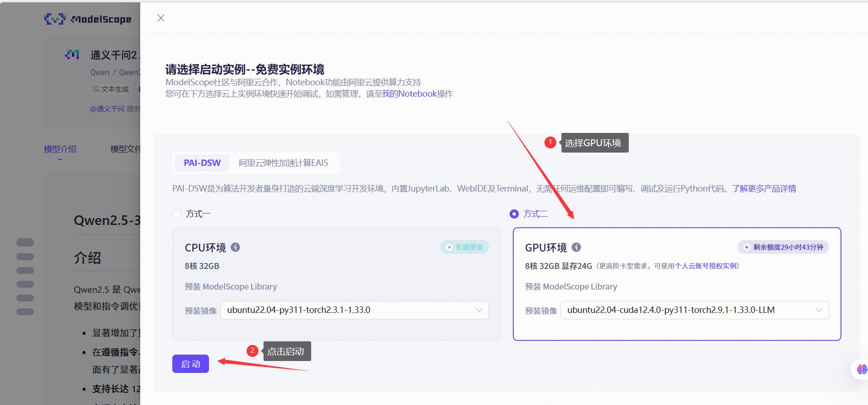Select the CPU环境 card
Screen dimensions: 868x405
tap(337, 284)
